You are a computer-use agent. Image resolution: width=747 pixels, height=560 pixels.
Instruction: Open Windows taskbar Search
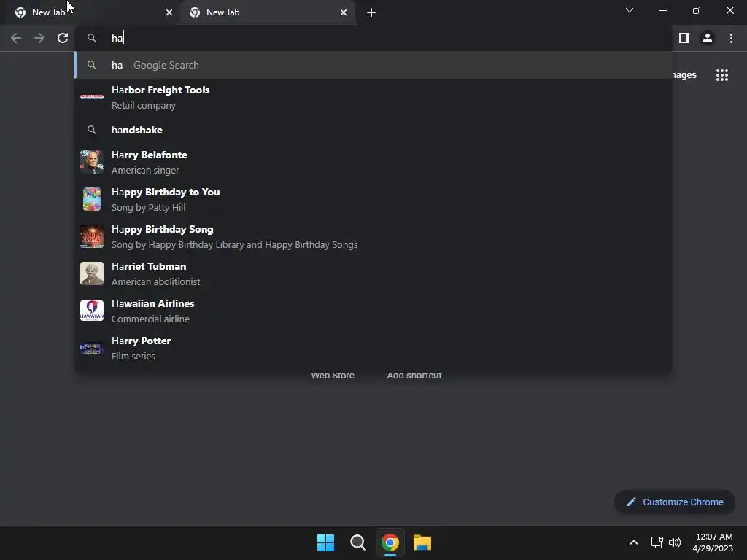[357, 542]
